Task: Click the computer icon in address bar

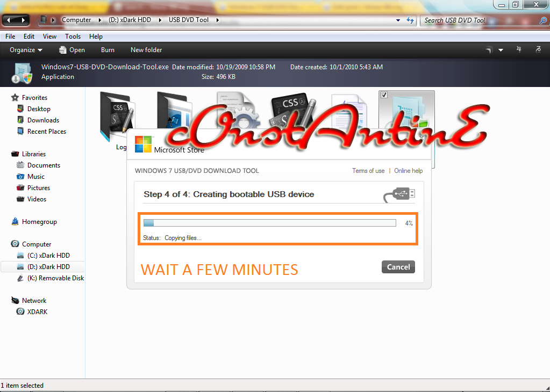Action: [x=43, y=20]
